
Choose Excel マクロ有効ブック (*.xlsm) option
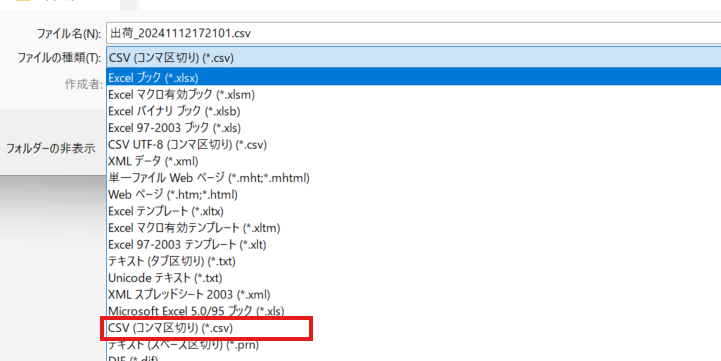[x=413, y=95]
